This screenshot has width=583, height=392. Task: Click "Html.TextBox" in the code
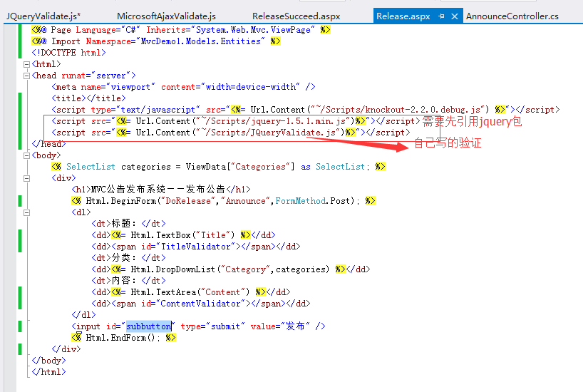160,235
